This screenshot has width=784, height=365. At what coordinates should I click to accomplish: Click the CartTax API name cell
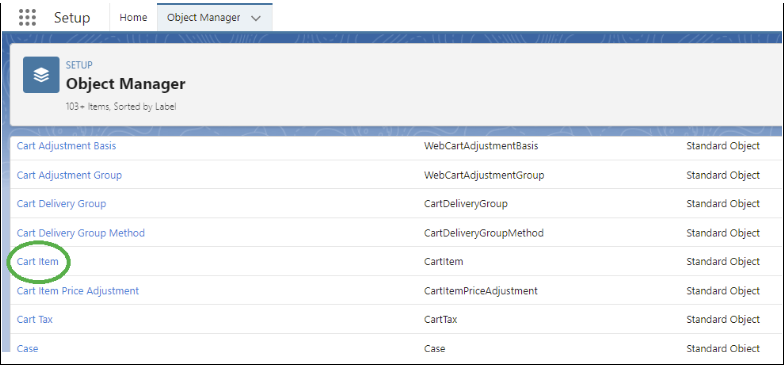coord(440,320)
